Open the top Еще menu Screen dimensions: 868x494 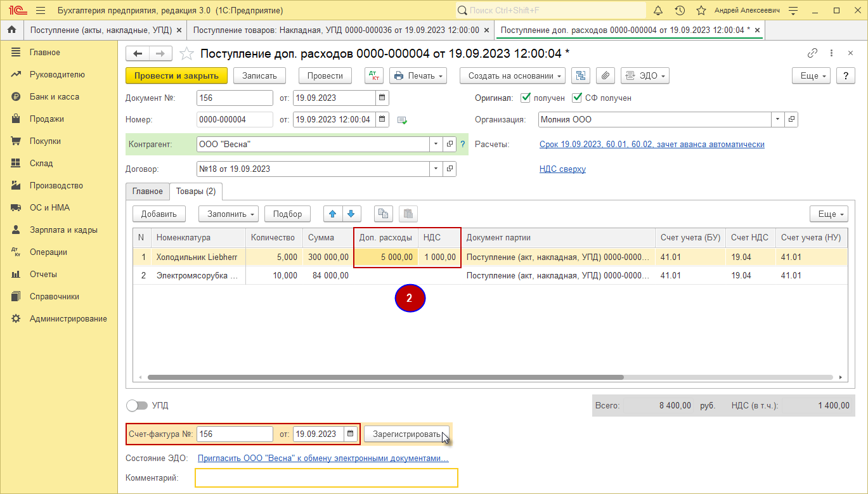pos(811,75)
